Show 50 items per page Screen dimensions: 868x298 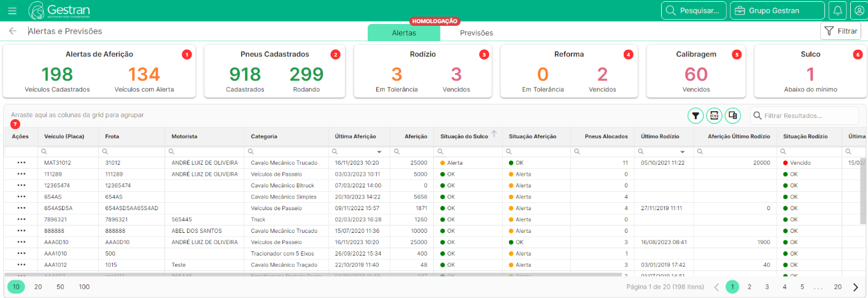tap(60, 287)
